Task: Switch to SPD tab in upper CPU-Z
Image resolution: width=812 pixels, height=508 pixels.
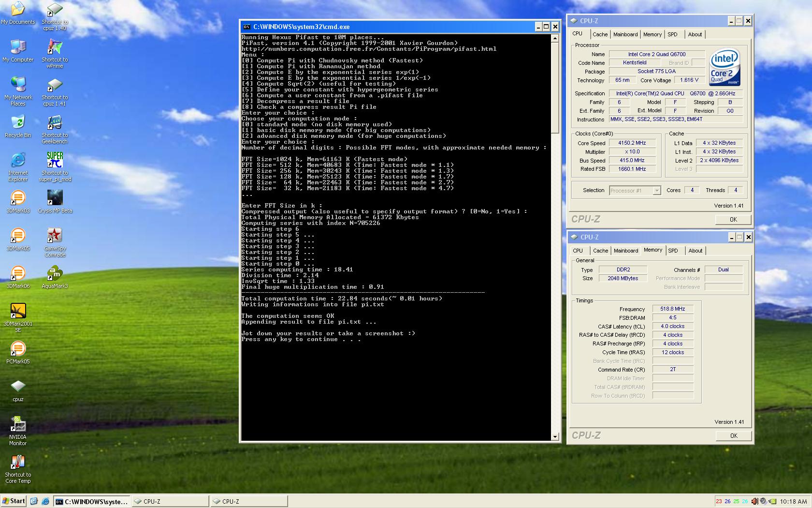Action: 672,34
